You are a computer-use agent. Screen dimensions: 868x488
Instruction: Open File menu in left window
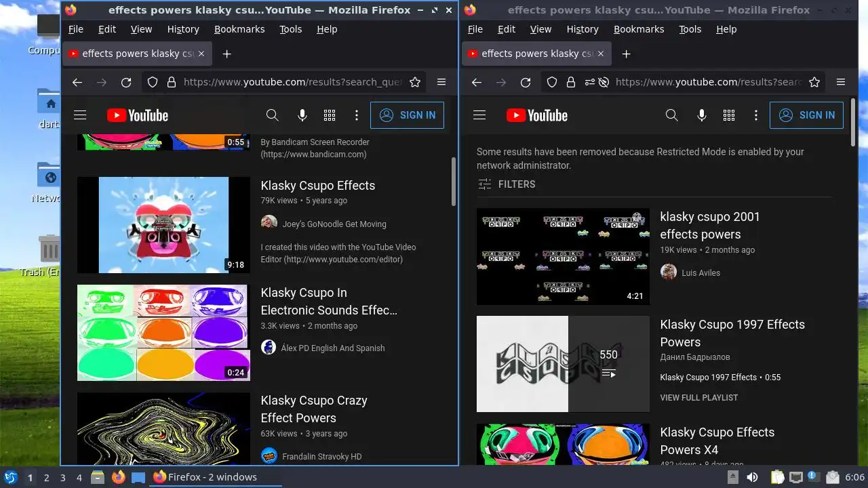click(x=76, y=29)
